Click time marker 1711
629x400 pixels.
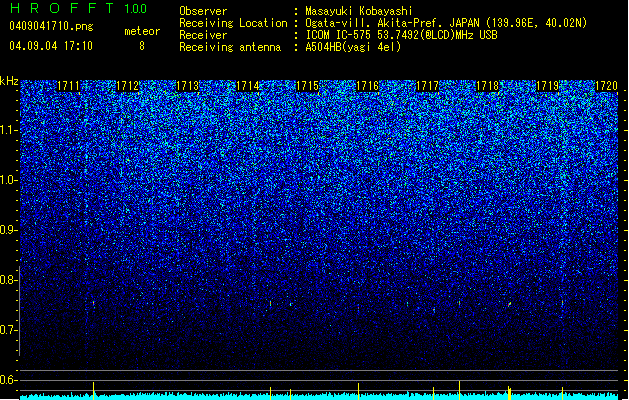(68, 86)
